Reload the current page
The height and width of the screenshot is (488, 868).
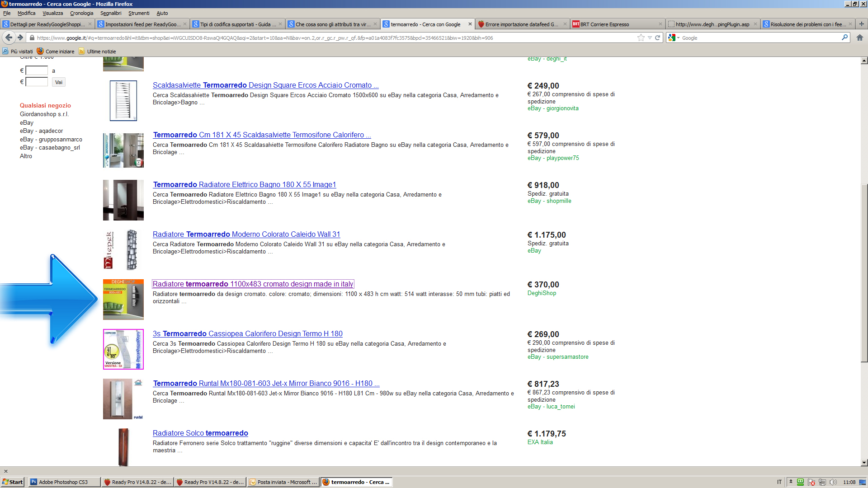pos(657,38)
